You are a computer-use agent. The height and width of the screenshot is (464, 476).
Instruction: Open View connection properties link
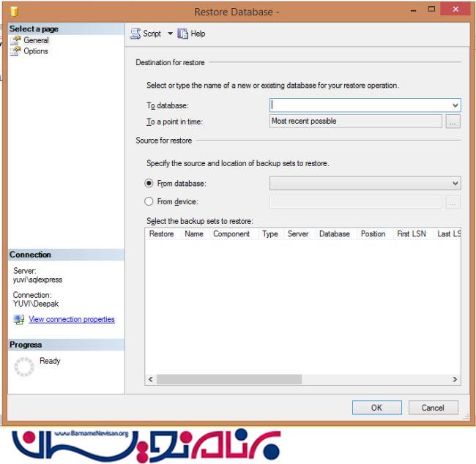click(x=72, y=320)
